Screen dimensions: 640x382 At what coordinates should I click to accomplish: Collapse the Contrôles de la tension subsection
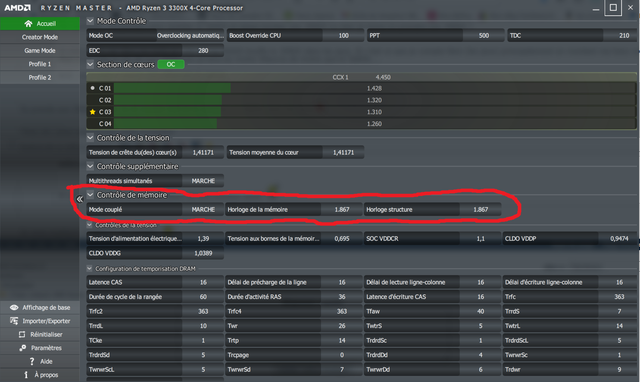tap(89, 225)
